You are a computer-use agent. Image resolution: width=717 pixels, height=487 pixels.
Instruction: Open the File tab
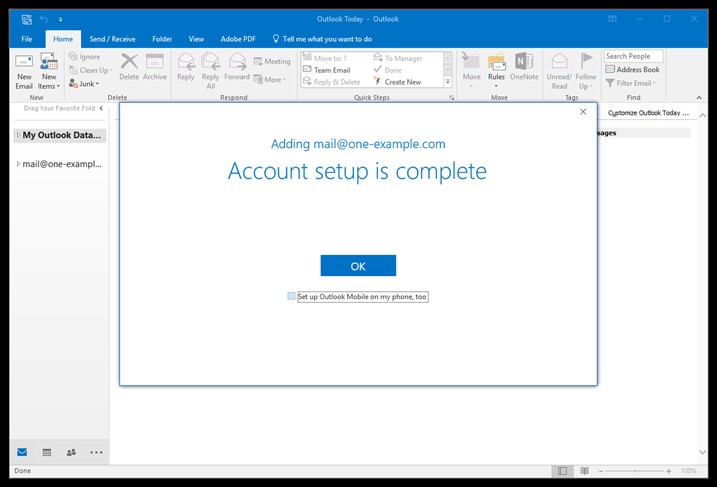coord(27,39)
